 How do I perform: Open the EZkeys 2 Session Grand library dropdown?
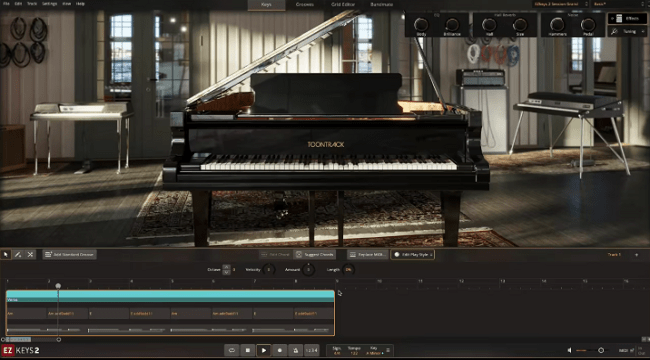point(561,4)
